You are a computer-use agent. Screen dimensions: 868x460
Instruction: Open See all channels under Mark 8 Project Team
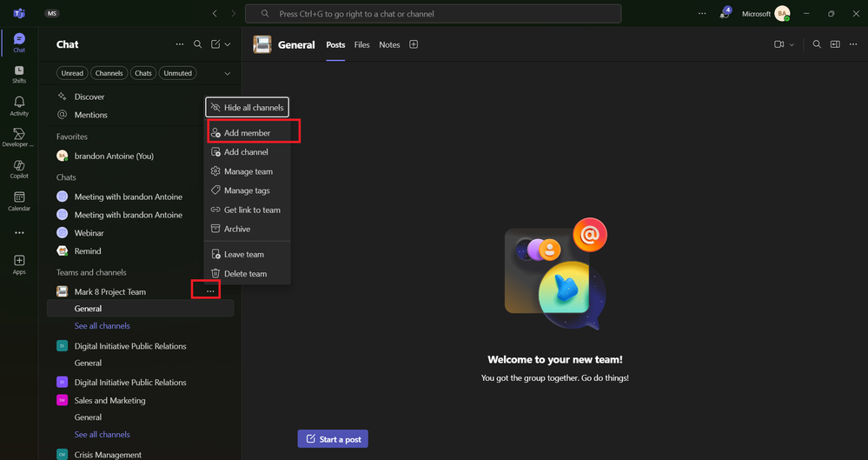pos(103,326)
